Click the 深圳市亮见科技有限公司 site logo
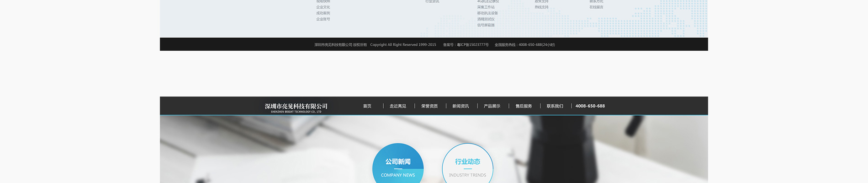 (296, 108)
